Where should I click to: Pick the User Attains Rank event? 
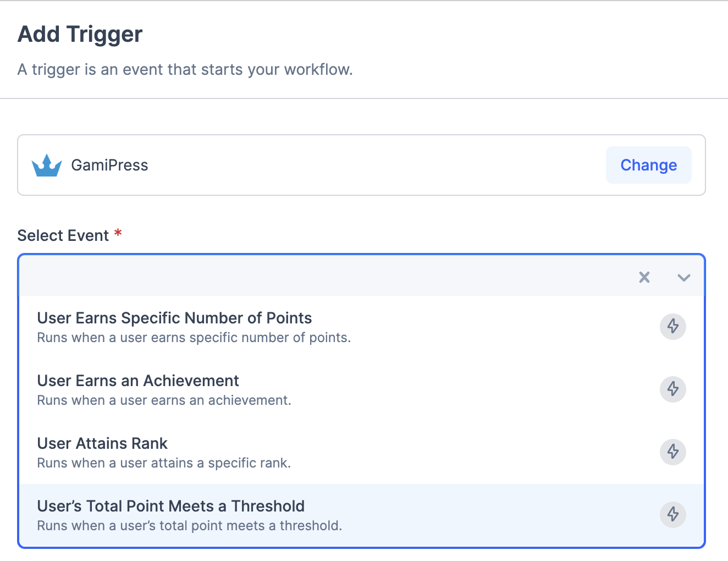102,444
